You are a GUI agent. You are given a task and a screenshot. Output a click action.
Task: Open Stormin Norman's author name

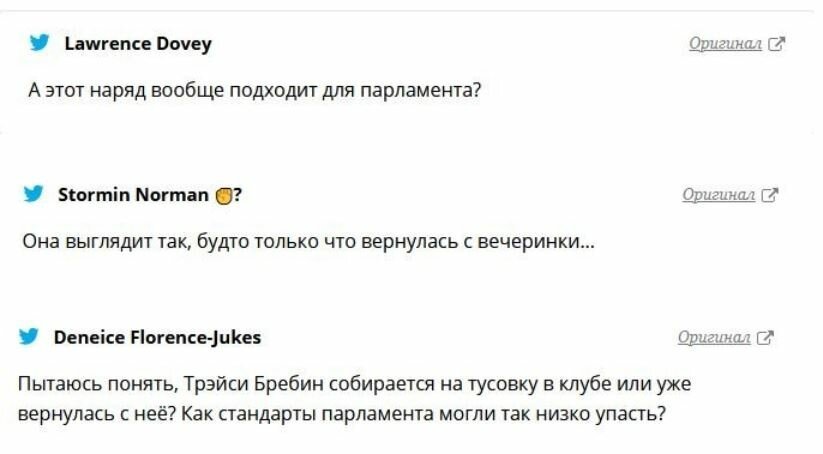click(133, 195)
